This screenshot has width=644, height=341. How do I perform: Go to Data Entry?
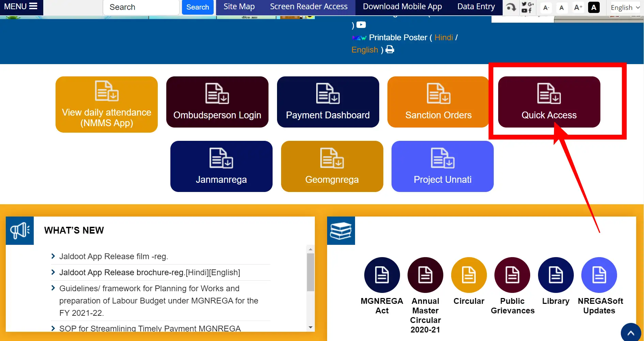[476, 7]
